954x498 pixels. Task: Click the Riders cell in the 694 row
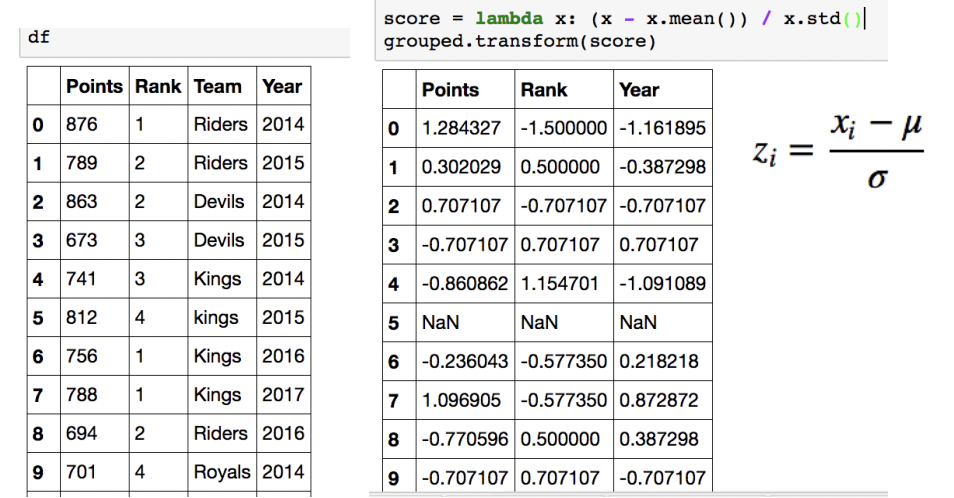pos(221,434)
